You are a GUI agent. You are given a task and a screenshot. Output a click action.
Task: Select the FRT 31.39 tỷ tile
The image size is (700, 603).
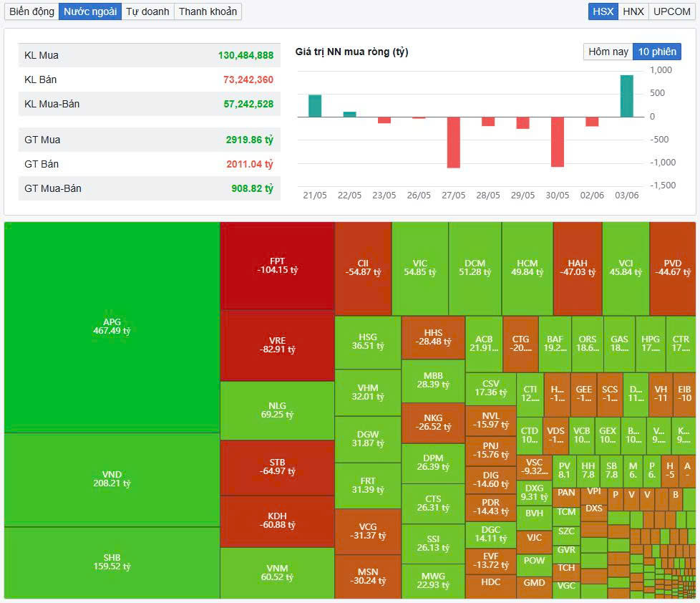point(368,486)
